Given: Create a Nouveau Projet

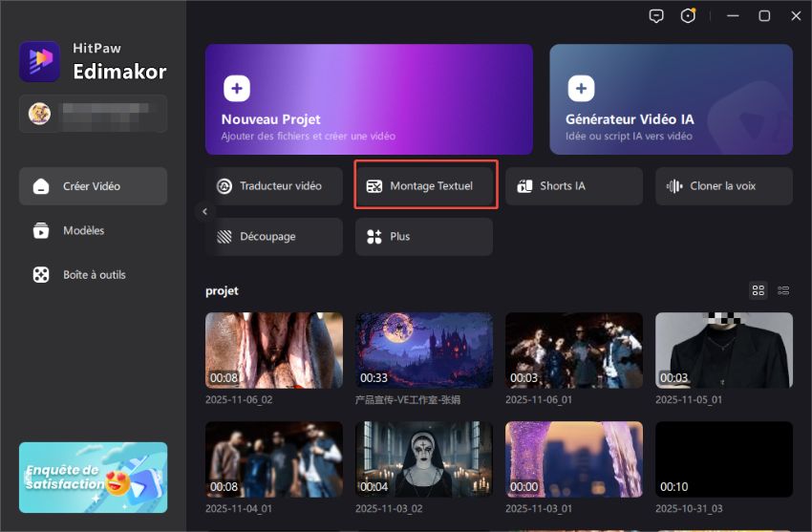Looking at the screenshot, I should 369,99.
